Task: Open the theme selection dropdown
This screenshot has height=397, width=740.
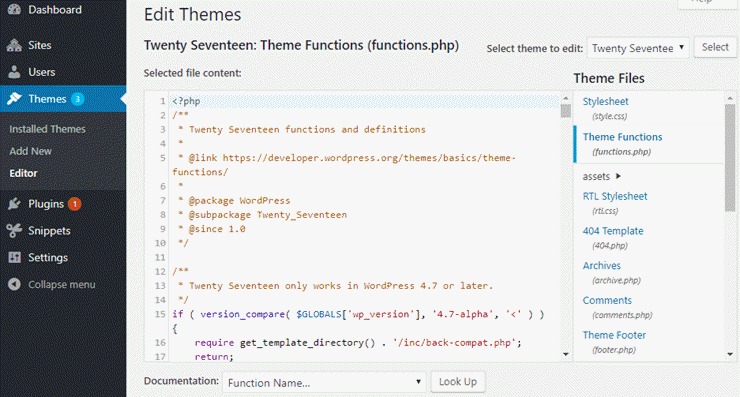Action: [638, 48]
